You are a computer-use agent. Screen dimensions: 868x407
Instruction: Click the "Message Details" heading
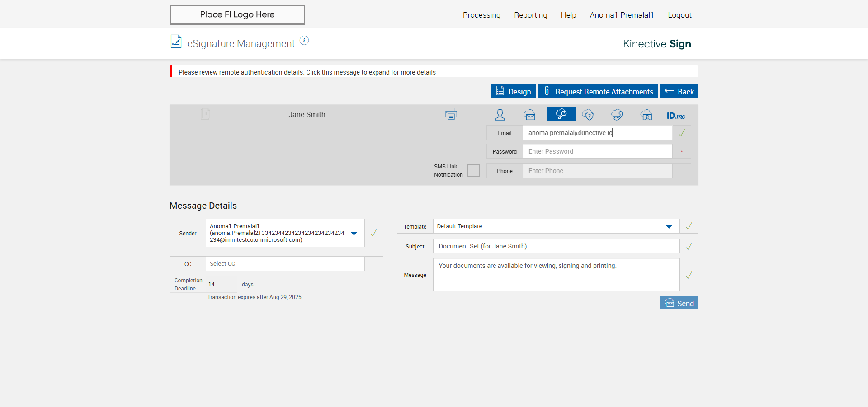pyautogui.click(x=203, y=206)
